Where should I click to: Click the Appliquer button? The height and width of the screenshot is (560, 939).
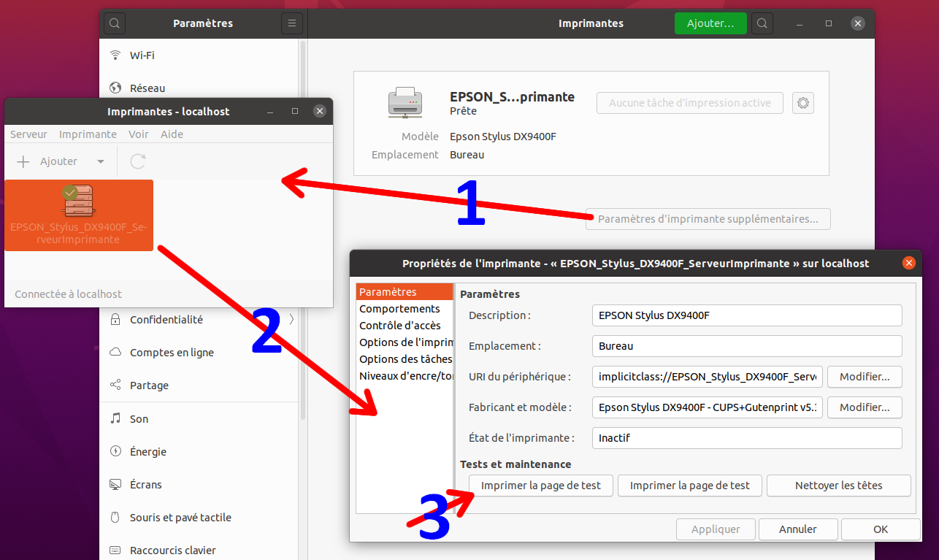coord(716,529)
